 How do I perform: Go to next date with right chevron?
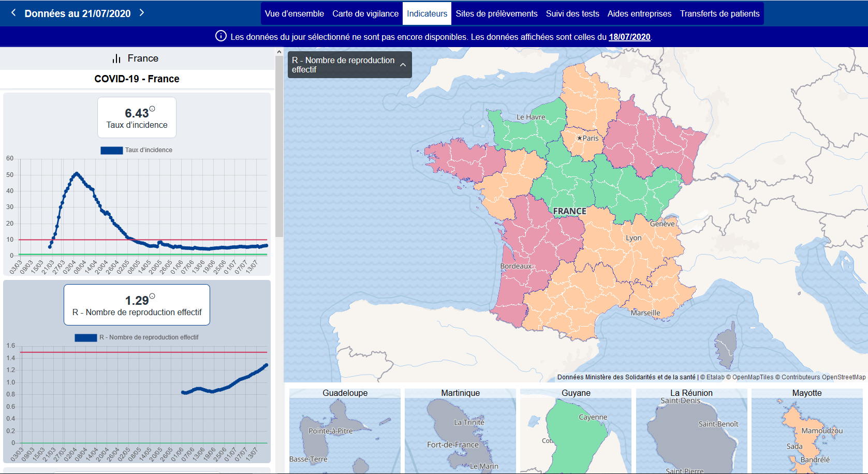pos(142,12)
